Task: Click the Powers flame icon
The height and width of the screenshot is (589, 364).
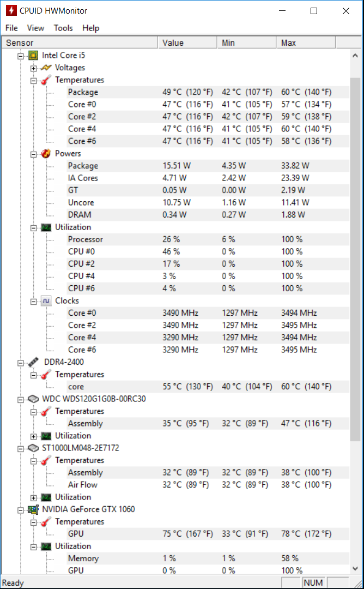Action: click(46, 154)
